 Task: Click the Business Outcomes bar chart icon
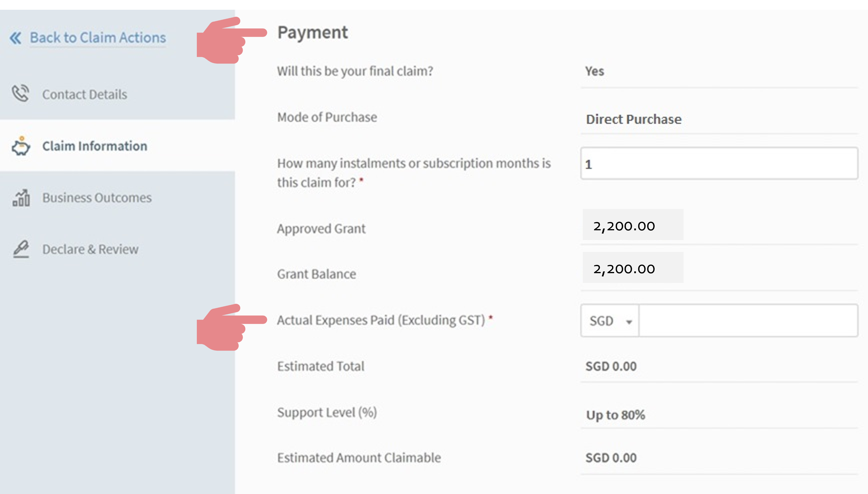click(x=21, y=198)
